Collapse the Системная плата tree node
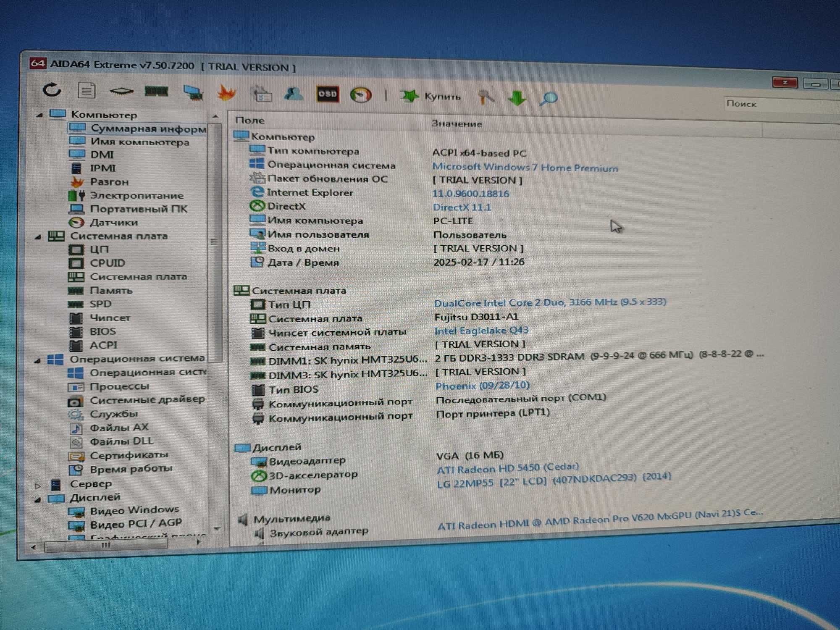Viewport: 840px width, 630px height. point(38,237)
